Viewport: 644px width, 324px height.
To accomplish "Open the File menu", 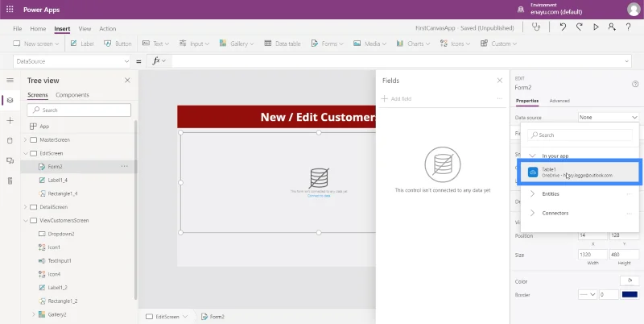I will [x=17, y=28].
